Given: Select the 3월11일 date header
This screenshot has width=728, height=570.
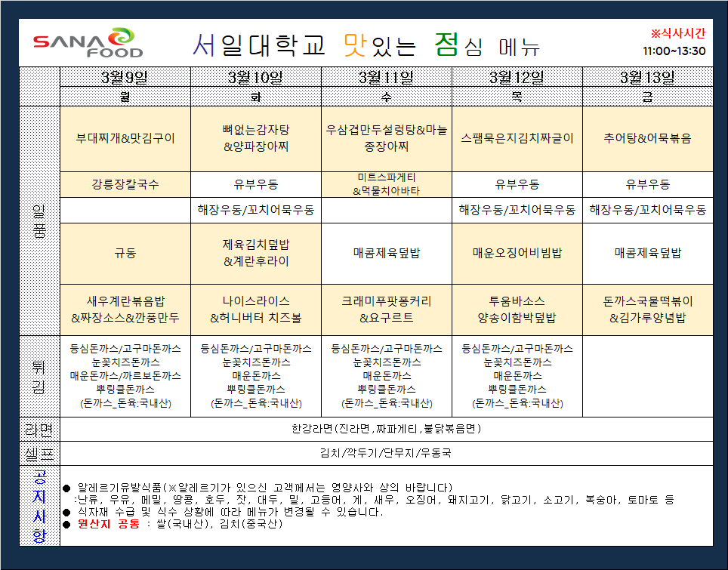Looking at the screenshot, I should [386, 77].
